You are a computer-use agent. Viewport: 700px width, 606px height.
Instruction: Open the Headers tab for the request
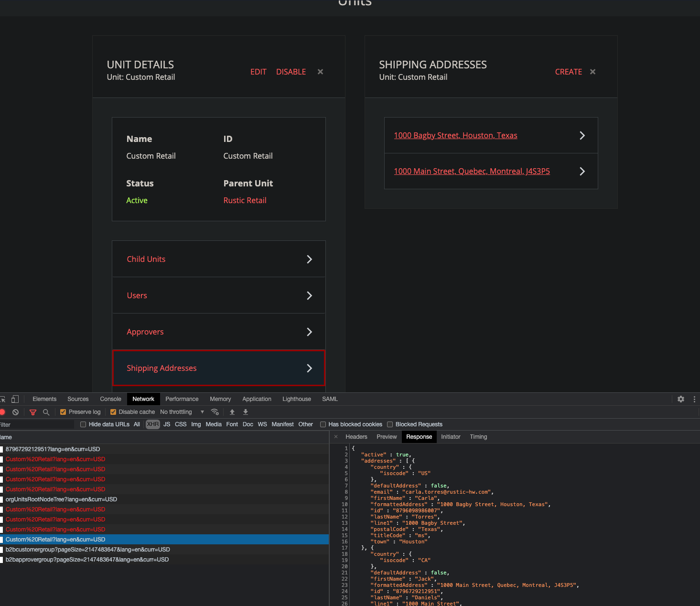[x=356, y=436]
